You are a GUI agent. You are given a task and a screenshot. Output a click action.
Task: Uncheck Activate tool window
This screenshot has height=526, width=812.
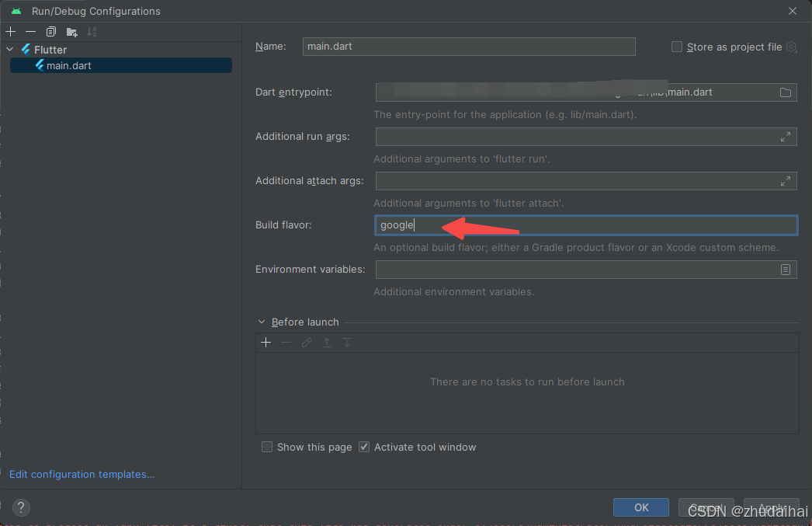pyautogui.click(x=364, y=447)
